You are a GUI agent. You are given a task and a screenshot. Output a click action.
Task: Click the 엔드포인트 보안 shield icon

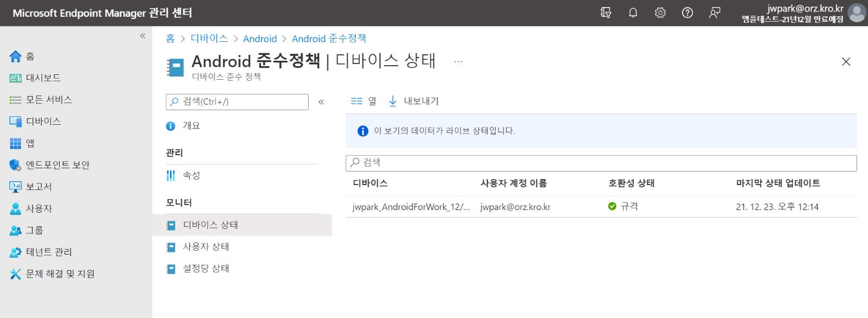coord(15,165)
